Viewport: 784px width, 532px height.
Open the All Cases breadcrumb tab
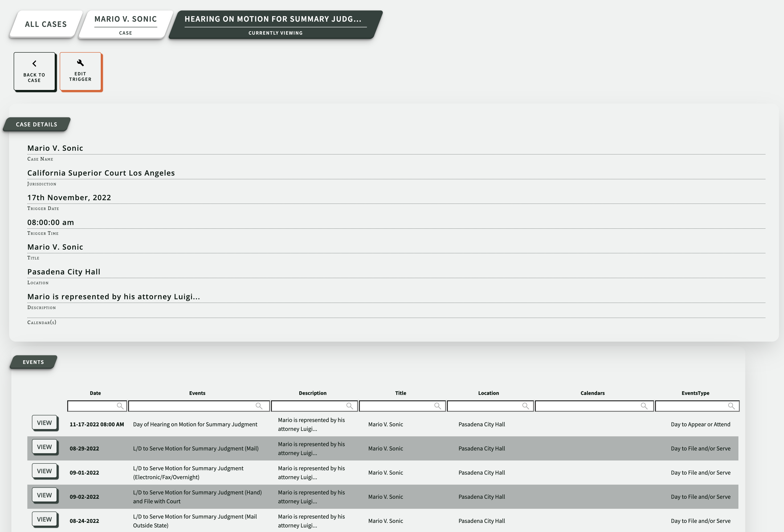46,24
